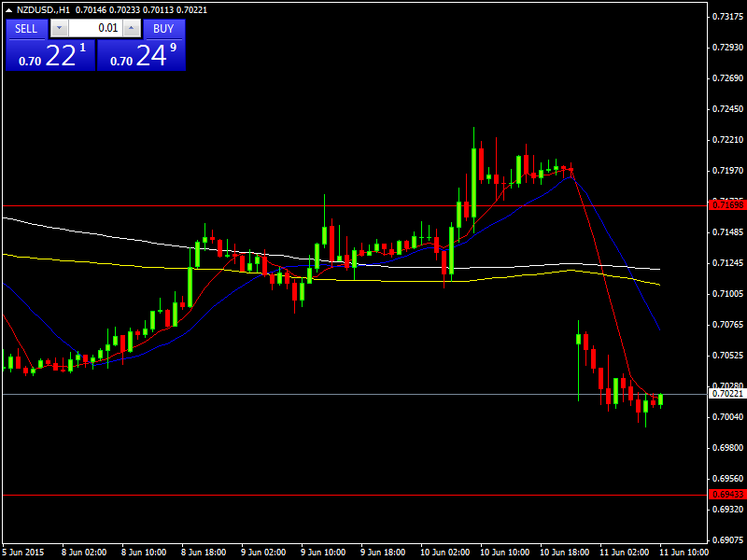Click the 0.72210 price scale value
Viewport: 747px width, 560px height.
[x=727, y=139]
